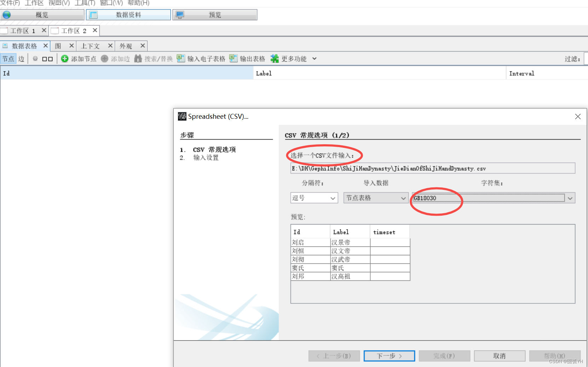The height and width of the screenshot is (367, 588).
Task: Open the 窗口 menu
Action: 112,3
